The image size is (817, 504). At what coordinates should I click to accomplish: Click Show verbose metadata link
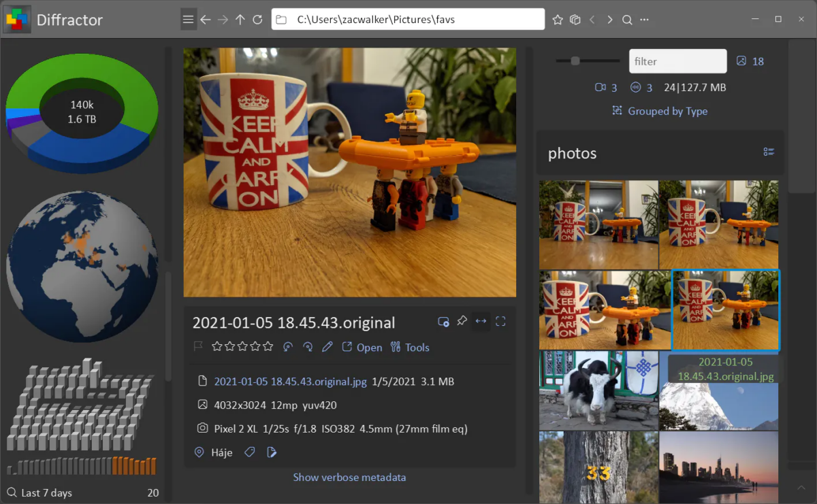(x=349, y=477)
